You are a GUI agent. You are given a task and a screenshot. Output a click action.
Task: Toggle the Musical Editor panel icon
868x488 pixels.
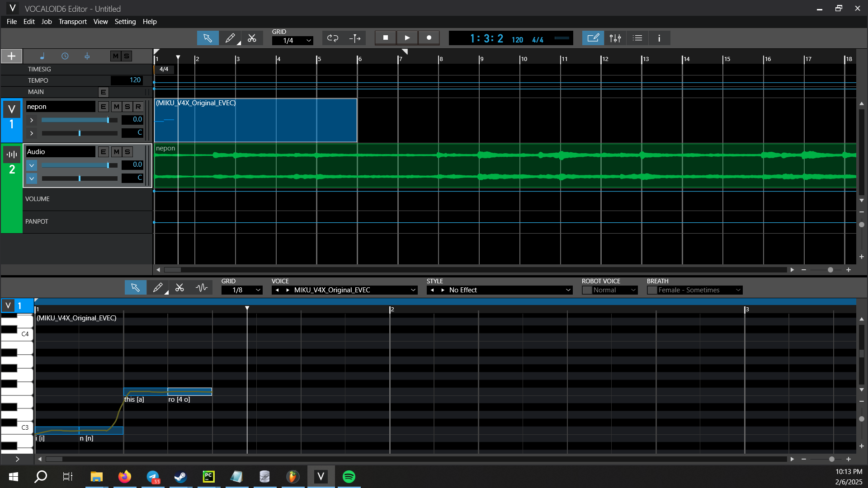pyautogui.click(x=593, y=38)
